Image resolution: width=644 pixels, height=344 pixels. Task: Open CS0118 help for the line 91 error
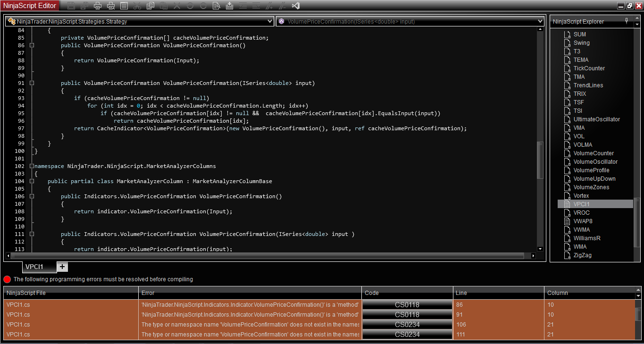(x=407, y=315)
